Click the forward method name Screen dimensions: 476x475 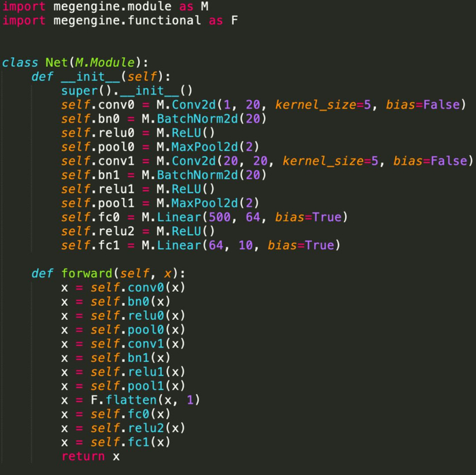click(x=87, y=274)
